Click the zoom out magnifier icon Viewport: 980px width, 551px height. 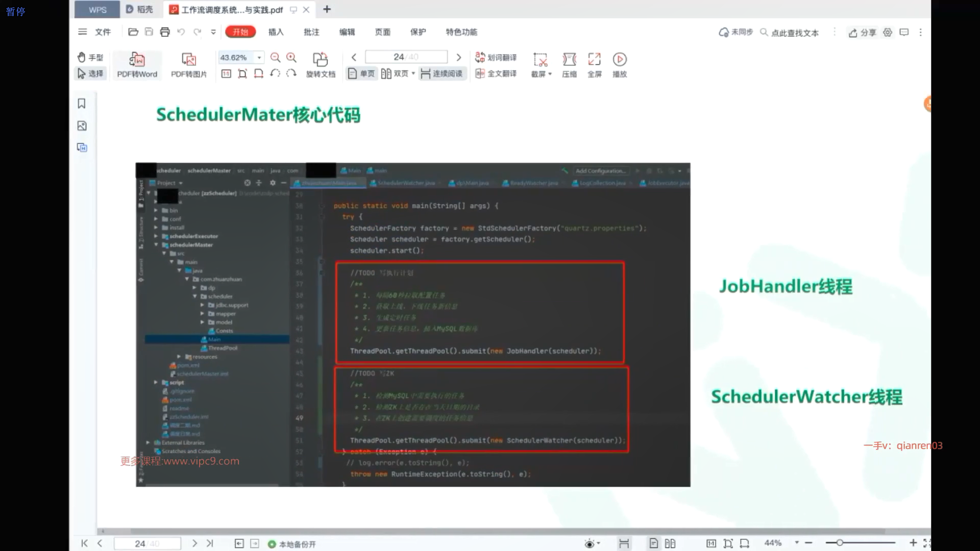coord(275,58)
